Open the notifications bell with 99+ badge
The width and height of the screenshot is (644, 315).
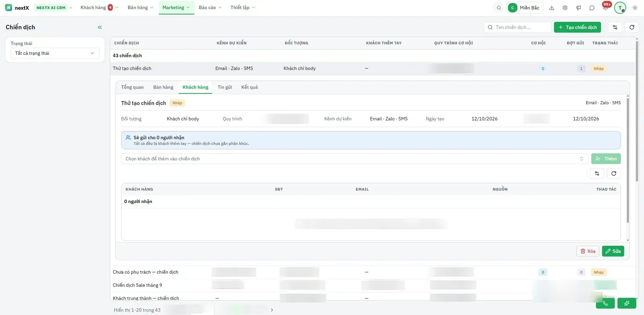pyautogui.click(x=605, y=7)
